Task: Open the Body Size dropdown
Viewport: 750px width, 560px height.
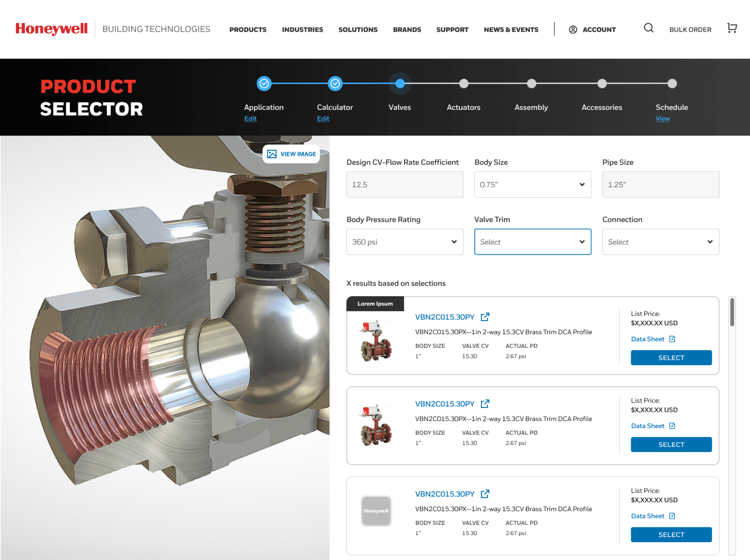Action: [x=533, y=184]
